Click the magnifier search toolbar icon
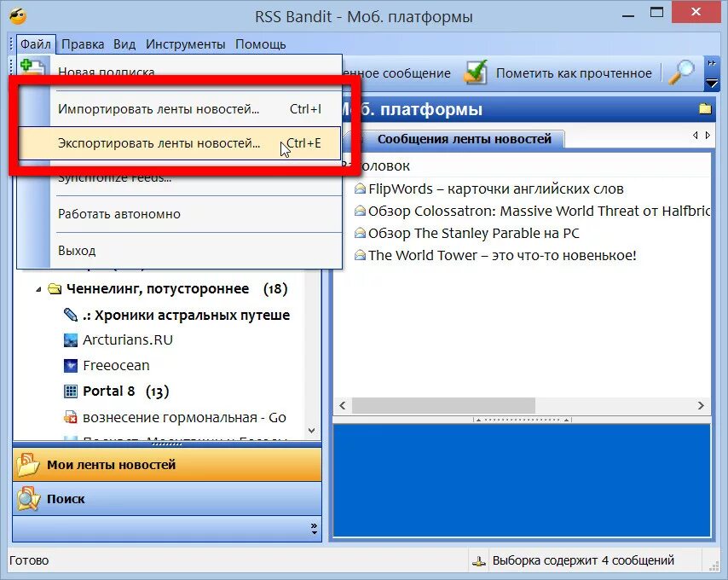This screenshot has width=728, height=580. (681, 72)
